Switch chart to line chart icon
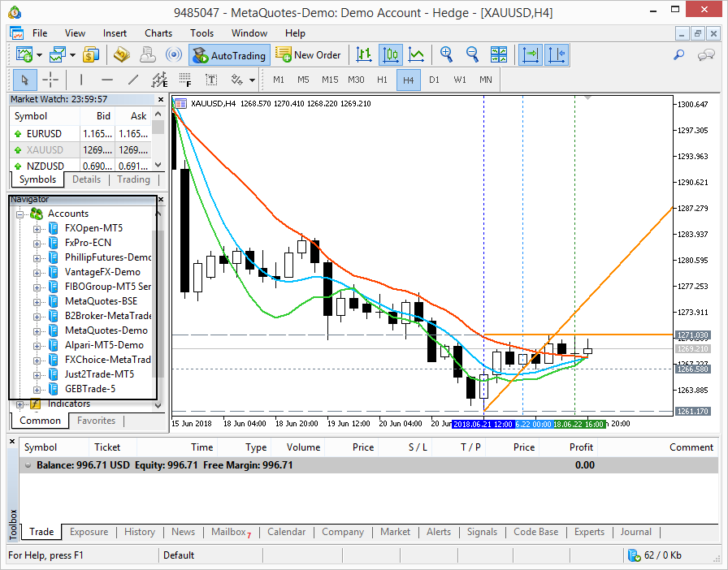728x570 pixels. coord(416,55)
